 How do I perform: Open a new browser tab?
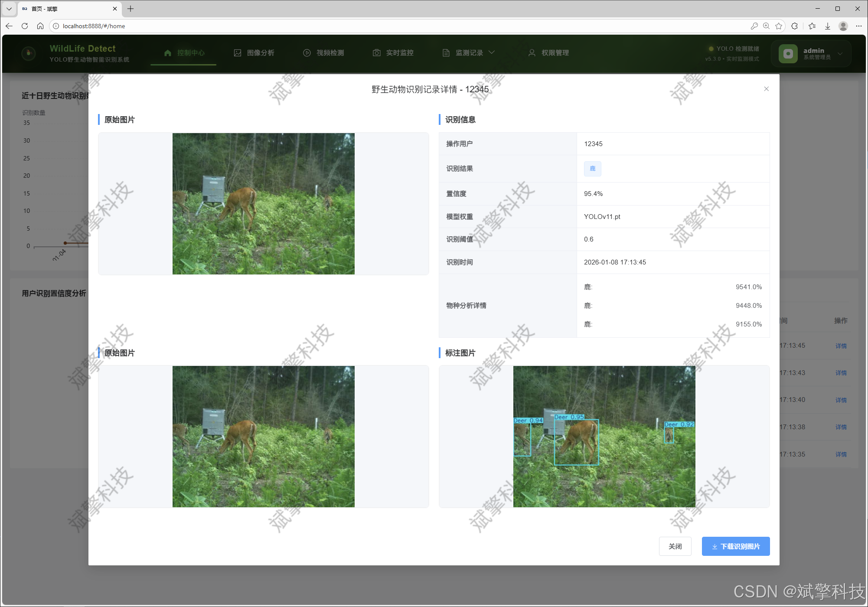pos(131,9)
